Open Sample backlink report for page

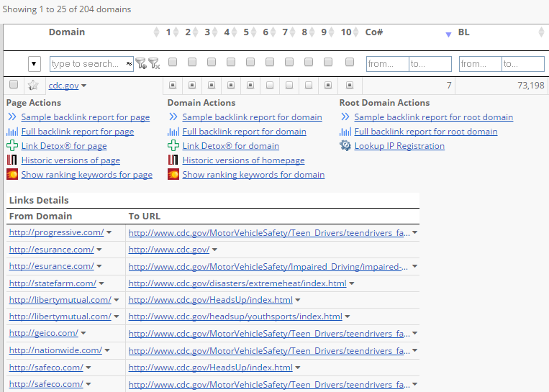tap(86, 117)
